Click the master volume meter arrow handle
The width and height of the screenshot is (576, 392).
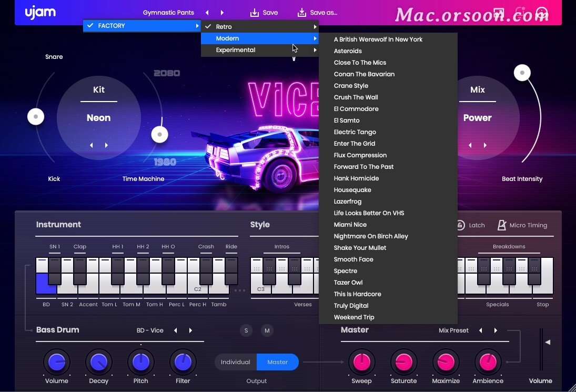[548, 342]
